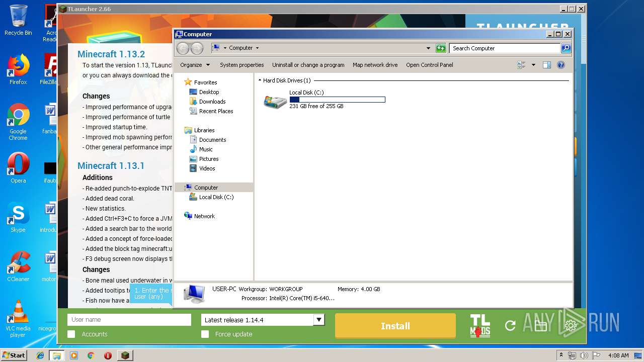
Task: Go forward in Computer window
Action: pos(197,48)
